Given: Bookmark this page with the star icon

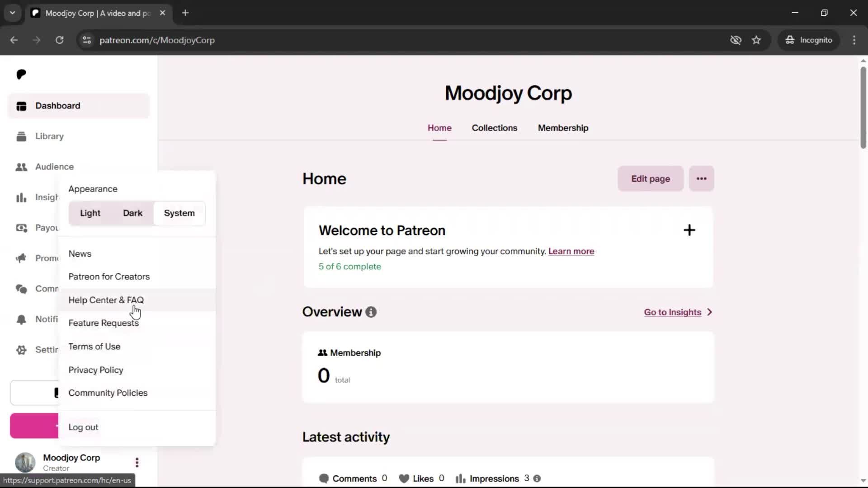Looking at the screenshot, I should click(x=756, y=40).
